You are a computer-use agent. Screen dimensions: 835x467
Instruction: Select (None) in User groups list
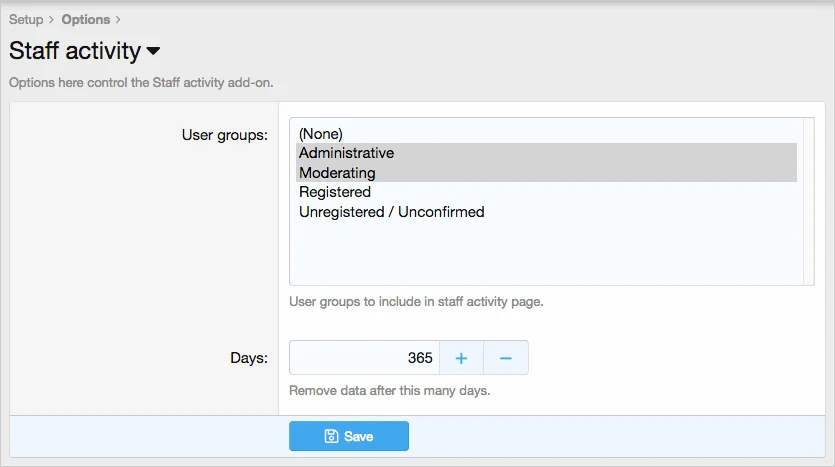pyautogui.click(x=320, y=133)
